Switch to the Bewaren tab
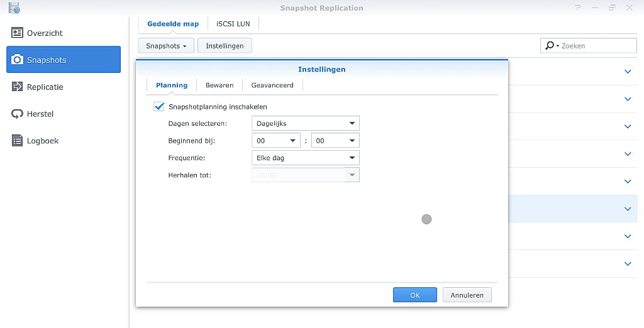 [x=219, y=85]
